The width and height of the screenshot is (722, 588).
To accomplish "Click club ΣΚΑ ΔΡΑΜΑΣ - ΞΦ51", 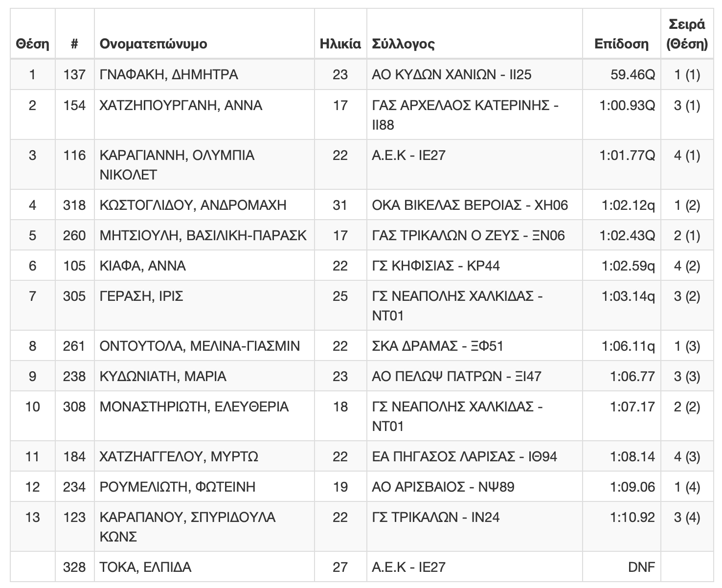I will [x=437, y=346].
